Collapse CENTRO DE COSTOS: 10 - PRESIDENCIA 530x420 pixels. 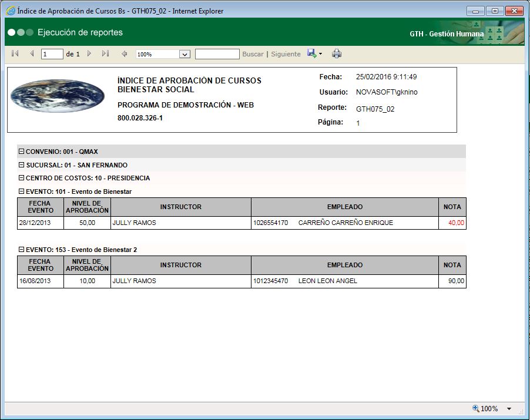[x=21, y=178]
